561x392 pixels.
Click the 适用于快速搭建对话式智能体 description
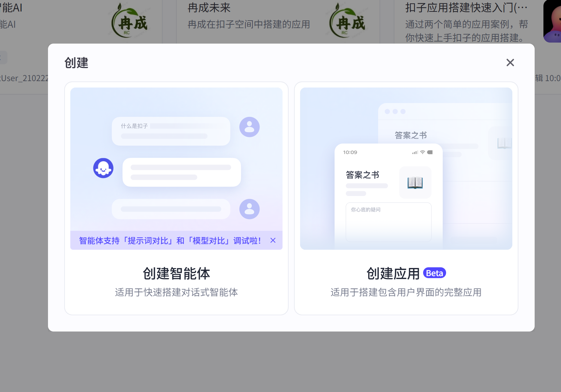click(x=176, y=292)
